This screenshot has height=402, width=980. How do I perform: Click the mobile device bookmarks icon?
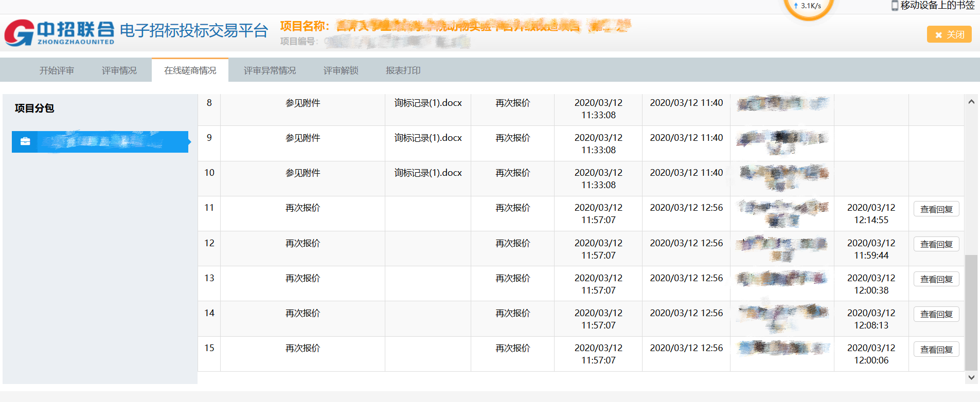(895, 6)
